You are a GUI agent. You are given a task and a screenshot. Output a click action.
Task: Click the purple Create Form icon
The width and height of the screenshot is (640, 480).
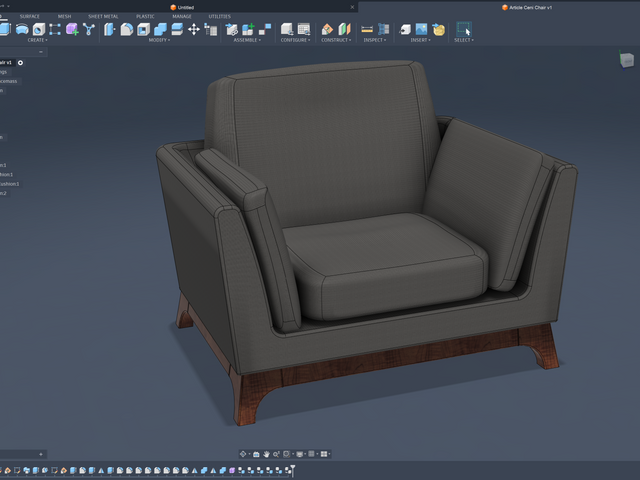[x=72, y=29]
